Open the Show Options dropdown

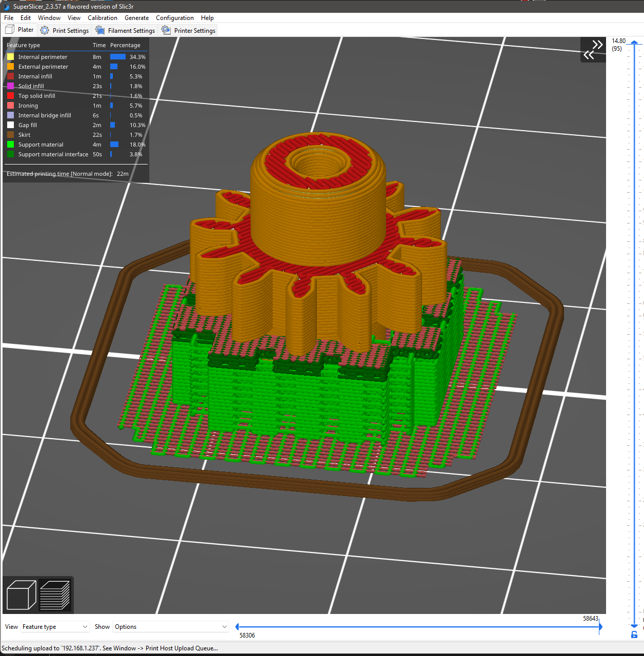pos(170,626)
